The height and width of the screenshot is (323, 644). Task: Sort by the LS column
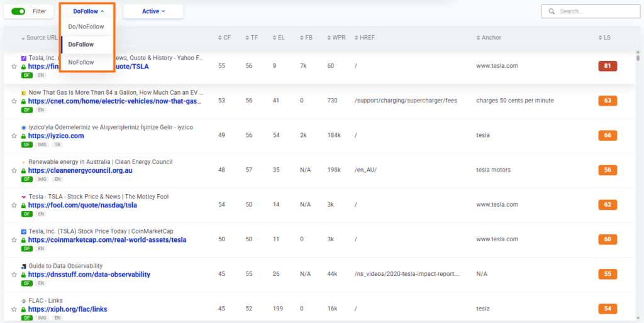coord(604,38)
